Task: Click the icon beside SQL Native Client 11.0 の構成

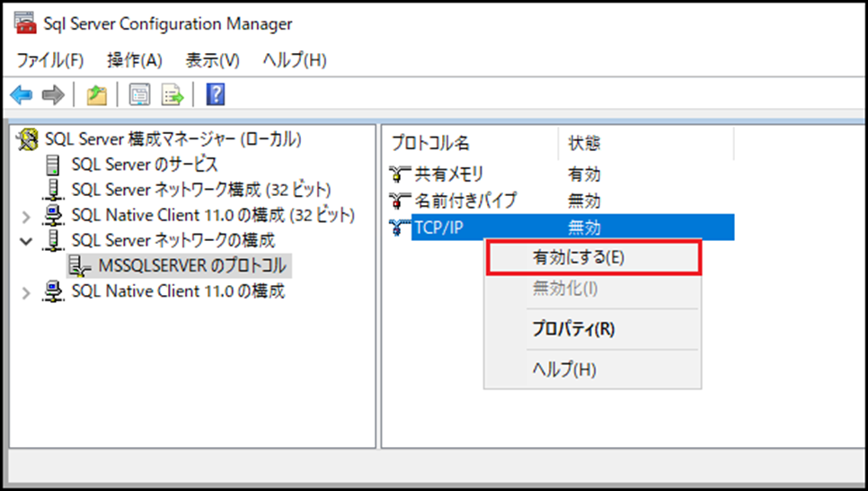Action: (53, 291)
